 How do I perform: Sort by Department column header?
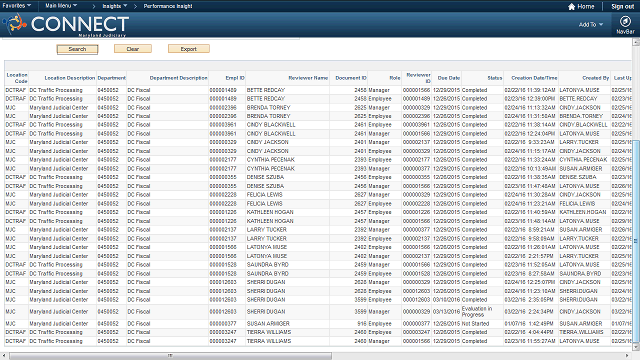pos(111,78)
